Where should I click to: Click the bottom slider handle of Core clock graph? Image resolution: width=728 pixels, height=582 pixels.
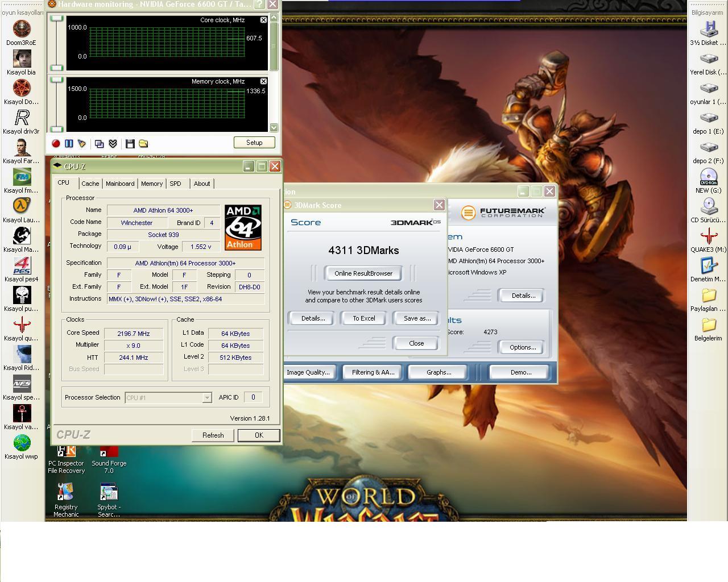click(x=56, y=68)
